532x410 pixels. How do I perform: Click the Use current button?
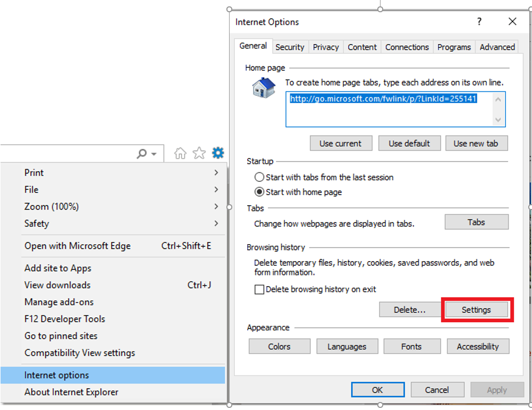pos(341,144)
